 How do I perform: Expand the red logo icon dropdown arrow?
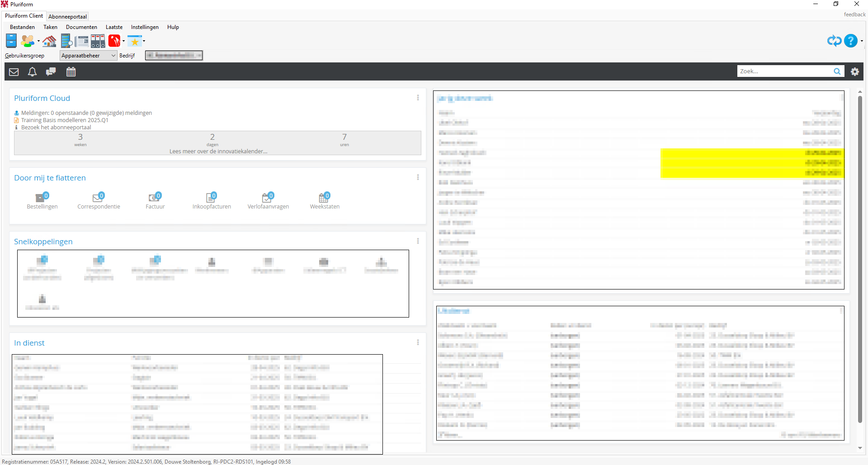(x=123, y=41)
